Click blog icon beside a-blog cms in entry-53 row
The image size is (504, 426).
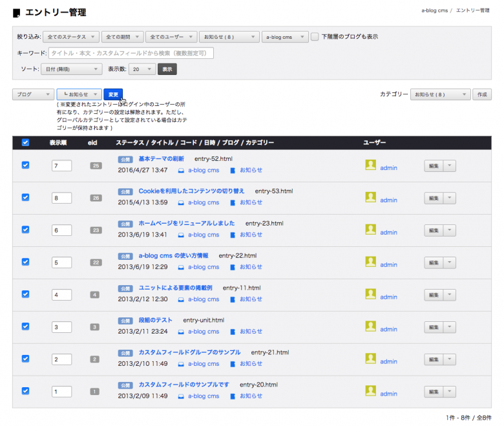pos(182,202)
